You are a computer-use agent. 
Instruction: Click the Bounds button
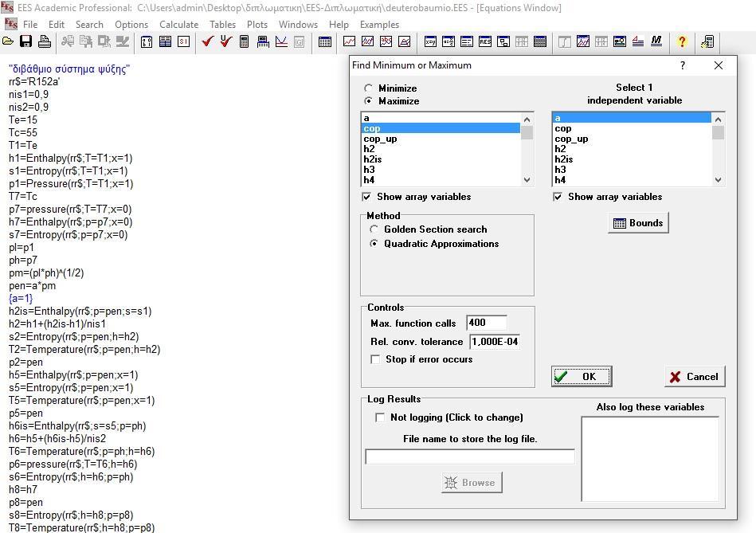tap(638, 223)
